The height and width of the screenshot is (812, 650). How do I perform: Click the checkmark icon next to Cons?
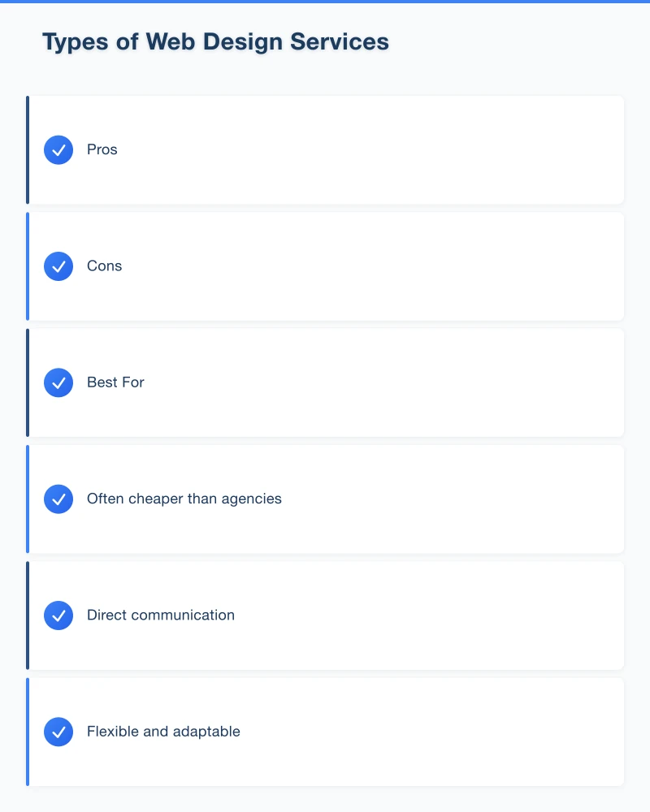(58, 266)
